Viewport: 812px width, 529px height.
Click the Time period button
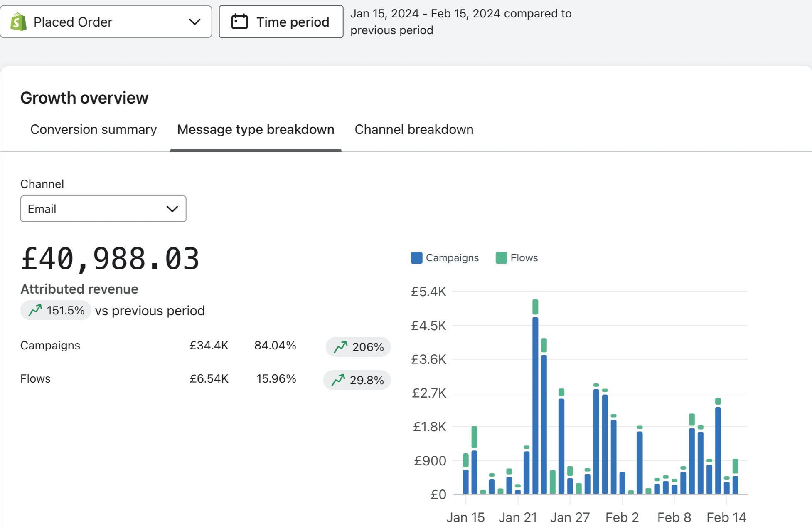(x=281, y=22)
